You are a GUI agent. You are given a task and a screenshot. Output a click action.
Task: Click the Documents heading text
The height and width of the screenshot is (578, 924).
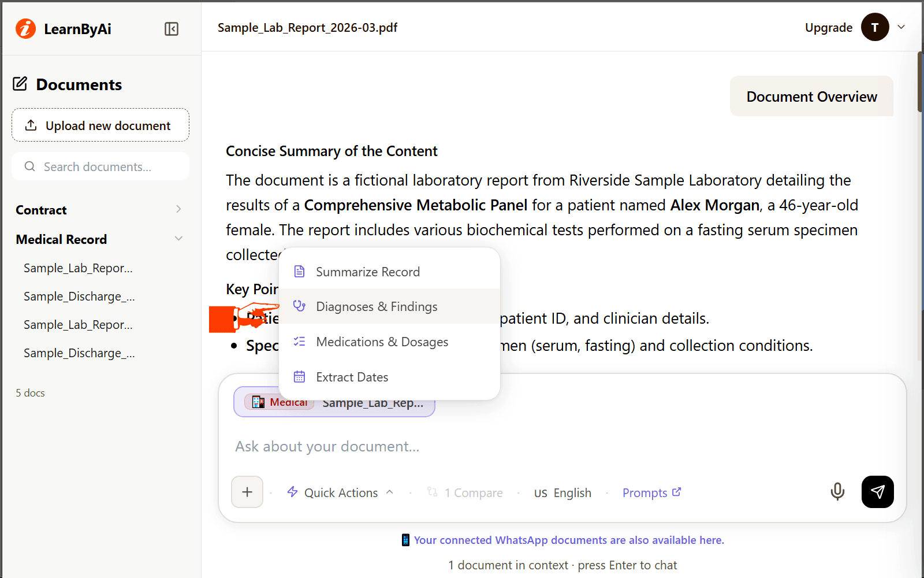(79, 85)
